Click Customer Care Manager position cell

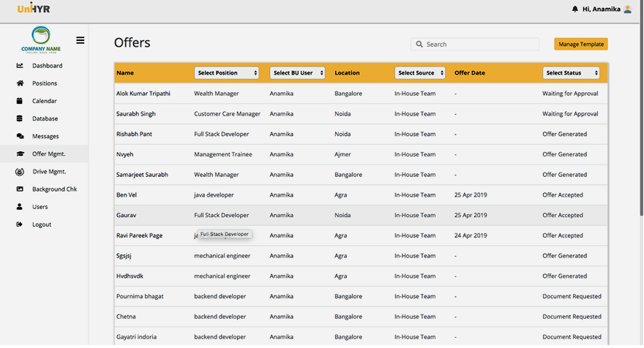pyautogui.click(x=227, y=113)
